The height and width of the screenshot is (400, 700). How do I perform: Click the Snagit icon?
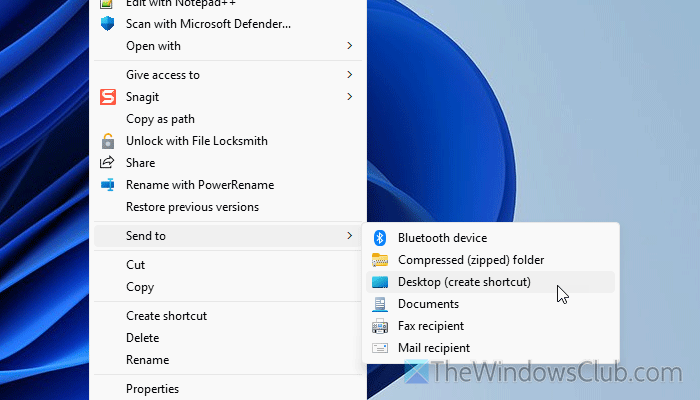[x=108, y=97]
